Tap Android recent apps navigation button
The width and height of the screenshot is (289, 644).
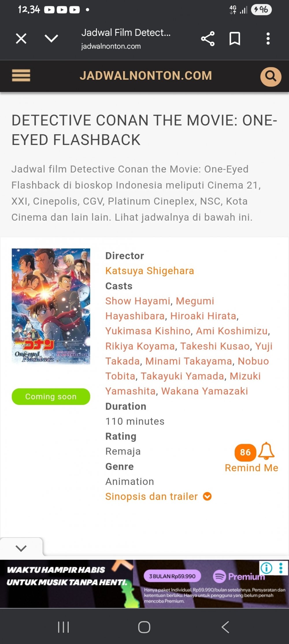click(x=63, y=627)
